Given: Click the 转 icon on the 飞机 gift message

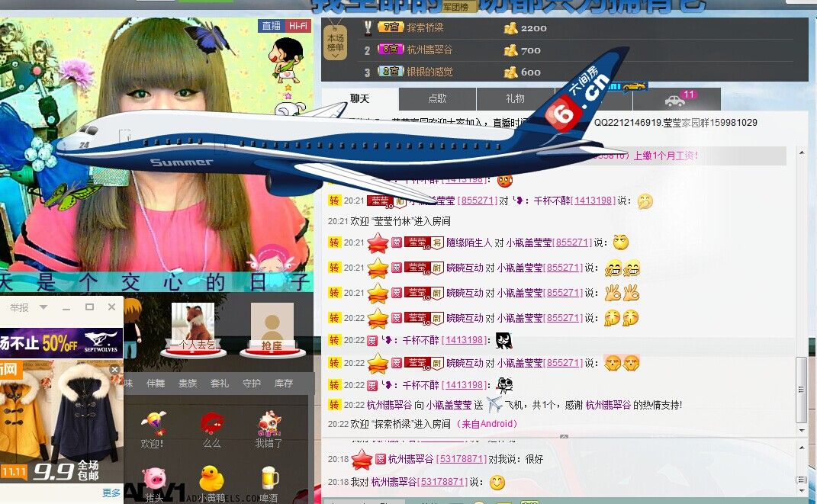Looking at the screenshot, I should tap(334, 405).
